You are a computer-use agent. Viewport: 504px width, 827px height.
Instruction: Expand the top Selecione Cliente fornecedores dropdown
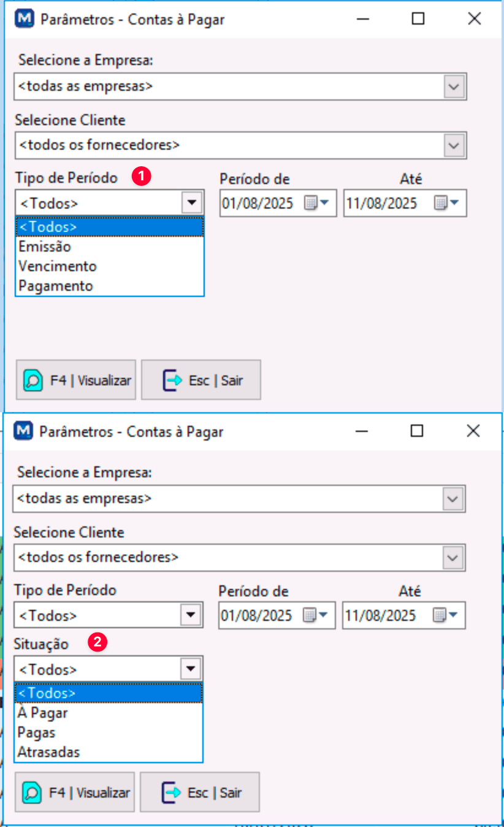(x=454, y=145)
